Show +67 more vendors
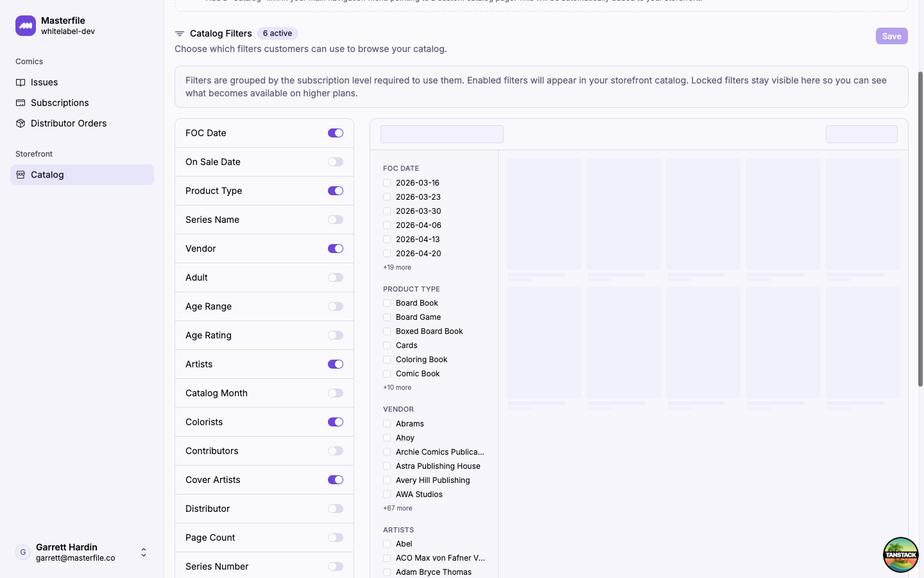Viewport: 924px width, 578px height. [398, 509]
